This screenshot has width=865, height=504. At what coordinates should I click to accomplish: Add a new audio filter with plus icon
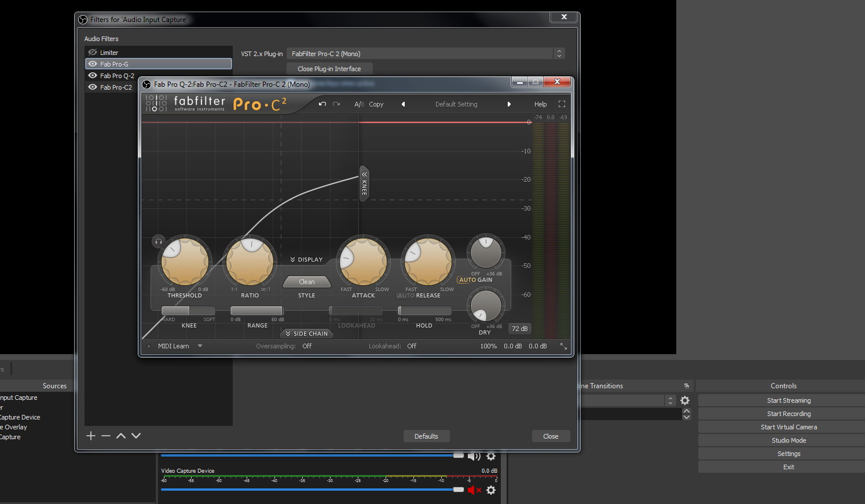click(x=91, y=436)
